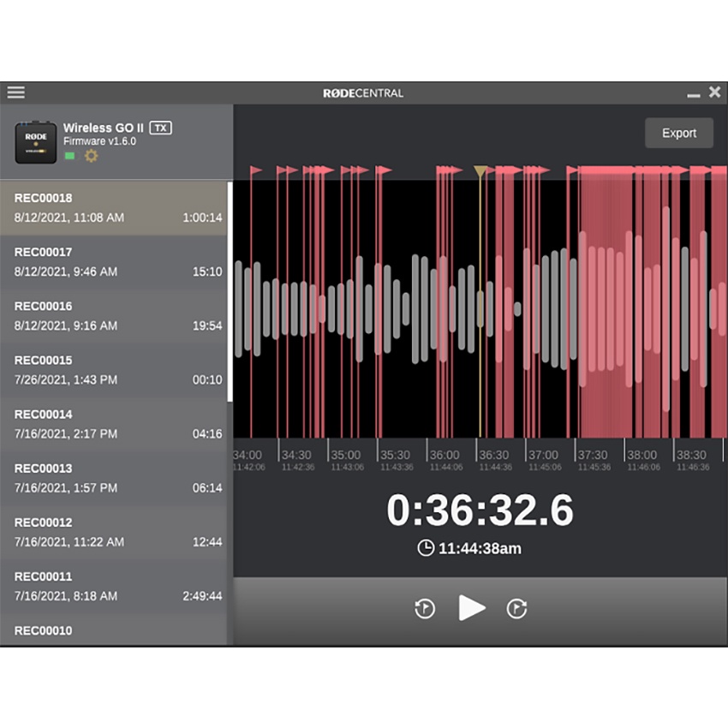
Task: Select REC00011 with 2:49:44 duration
Action: point(116,586)
